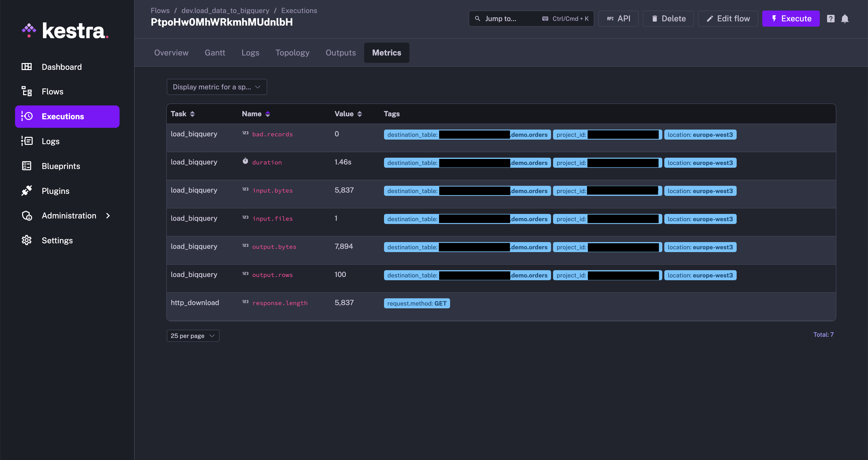868x460 pixels.
Task: Select the Blueprints icon in the sidebar
Action: coord(27,166)
